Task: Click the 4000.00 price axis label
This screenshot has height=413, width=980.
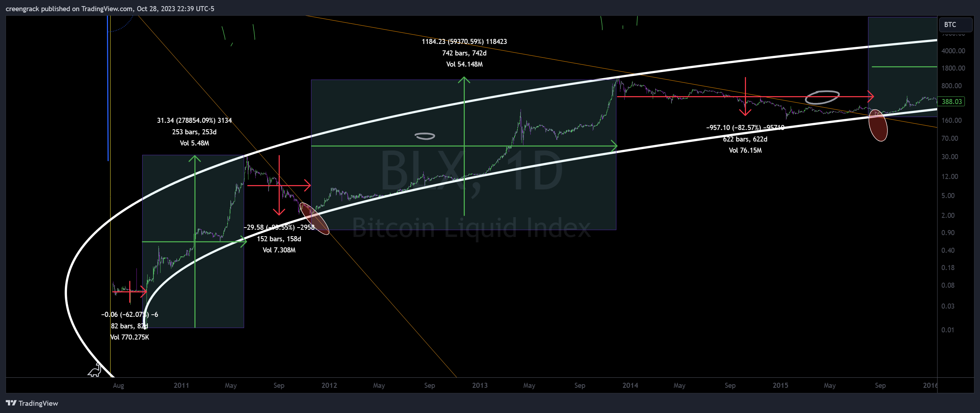Action: 953,51
